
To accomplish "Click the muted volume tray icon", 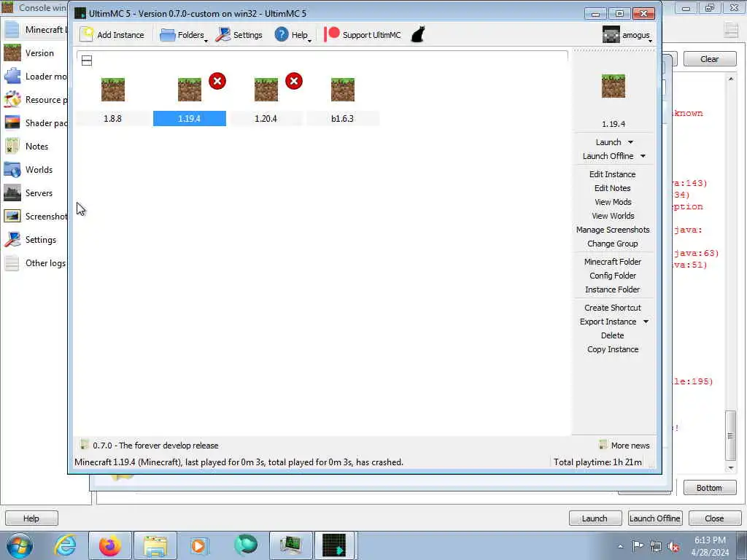I will pyautogui.click(x=673, y=546).
